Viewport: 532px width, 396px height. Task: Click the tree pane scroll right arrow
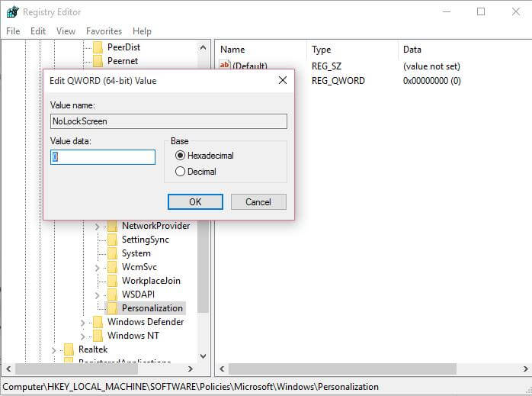[191, 369]
